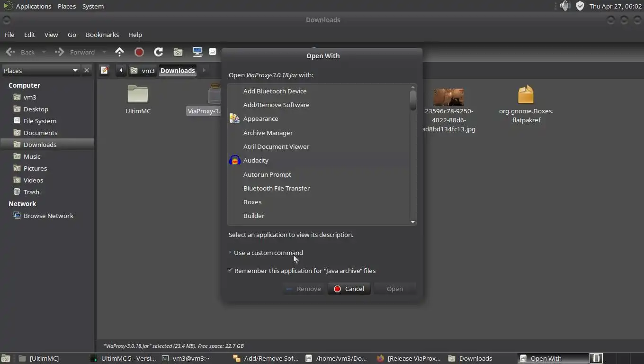Click the Appearance icon in list

click(x=234, y=118)
